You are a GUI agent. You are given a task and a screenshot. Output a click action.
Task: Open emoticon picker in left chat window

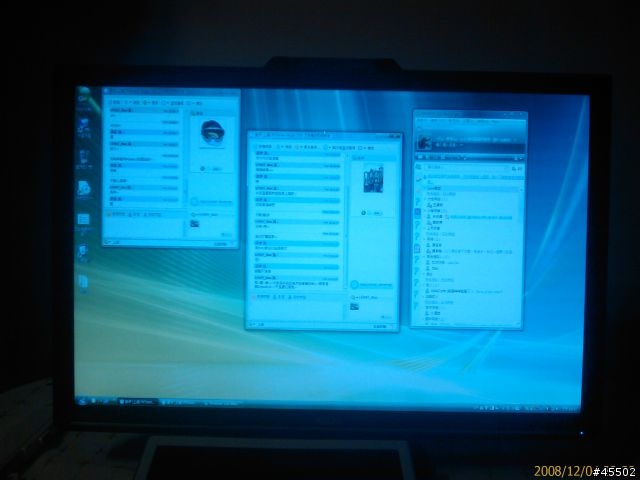click(109, 214)
